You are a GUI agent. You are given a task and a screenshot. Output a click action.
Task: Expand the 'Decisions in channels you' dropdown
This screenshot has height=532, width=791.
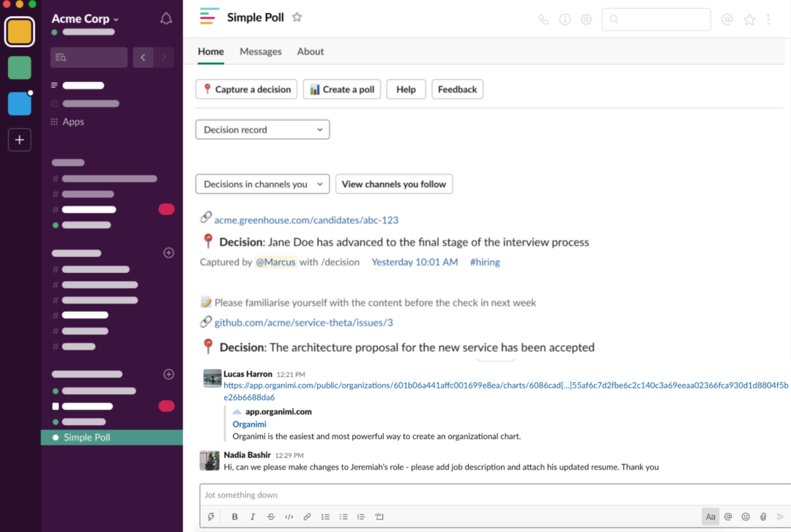click(261, 184)
